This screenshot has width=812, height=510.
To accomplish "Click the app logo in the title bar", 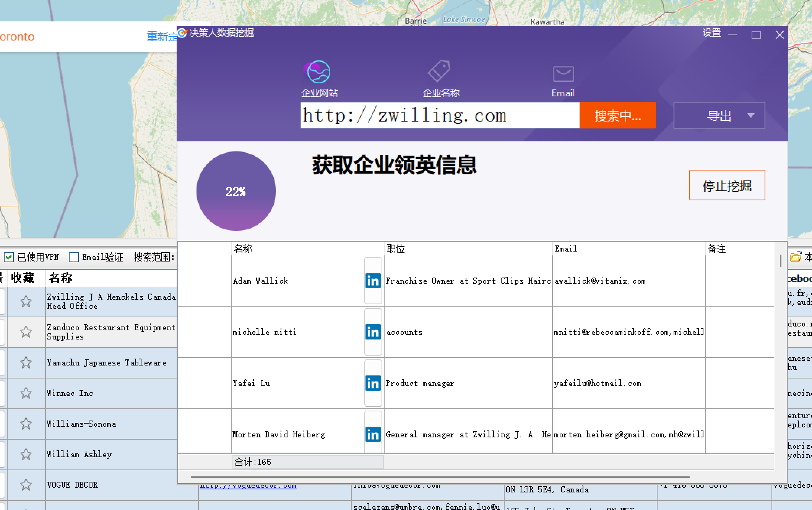I will [x=182, y=33].
